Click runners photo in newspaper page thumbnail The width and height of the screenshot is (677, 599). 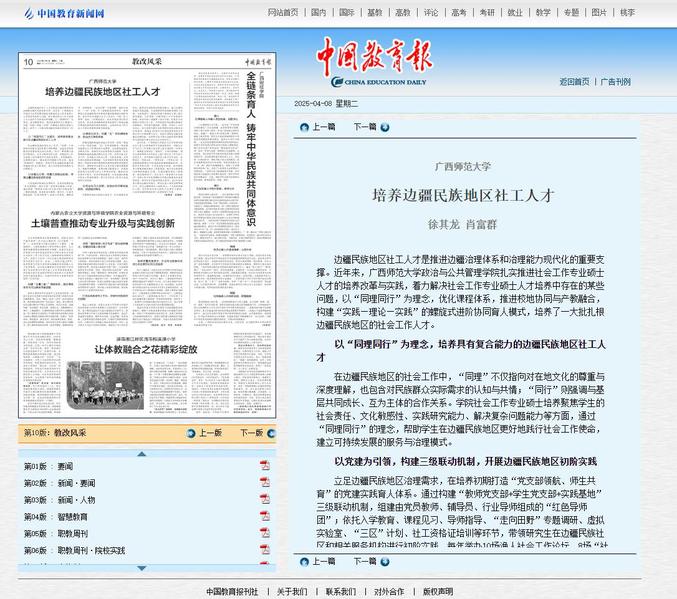point(105,385)
